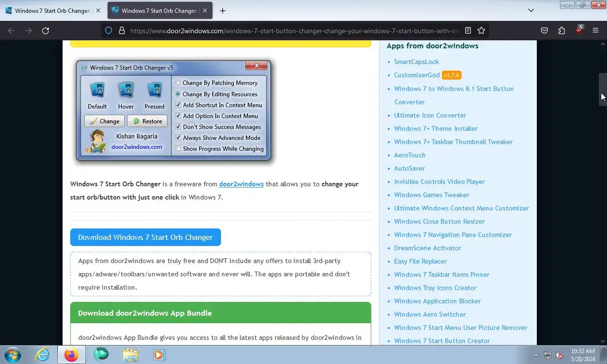This screenshot has height=364, width=607.
Task: Click the muted volume tray icon
Action: 560,355
